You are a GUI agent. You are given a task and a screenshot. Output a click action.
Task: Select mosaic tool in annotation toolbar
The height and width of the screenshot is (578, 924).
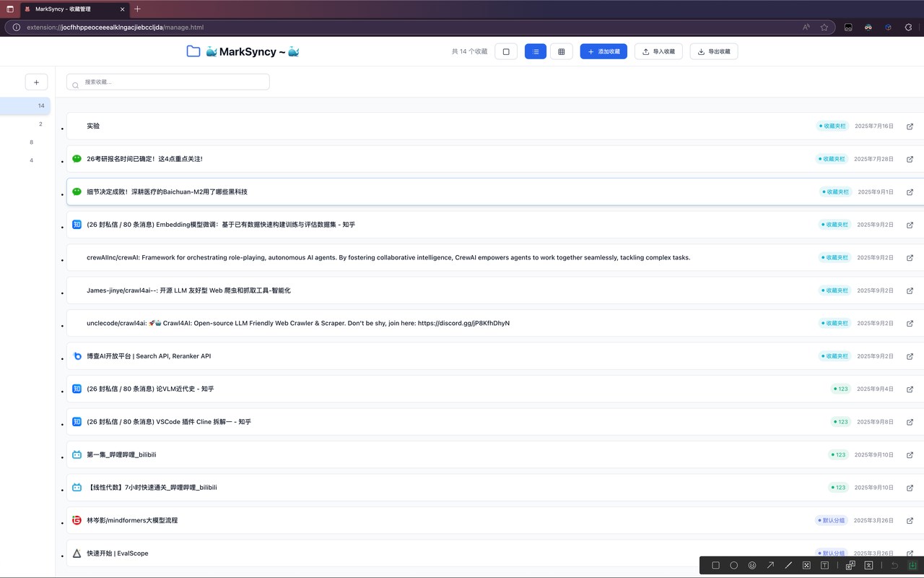pyautogui.click(x=806, y=566)
